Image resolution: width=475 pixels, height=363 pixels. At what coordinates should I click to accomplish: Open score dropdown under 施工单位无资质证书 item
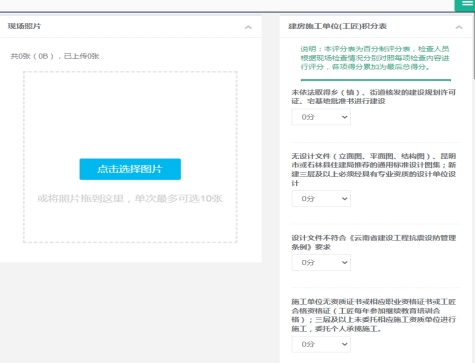pos(321,344)
